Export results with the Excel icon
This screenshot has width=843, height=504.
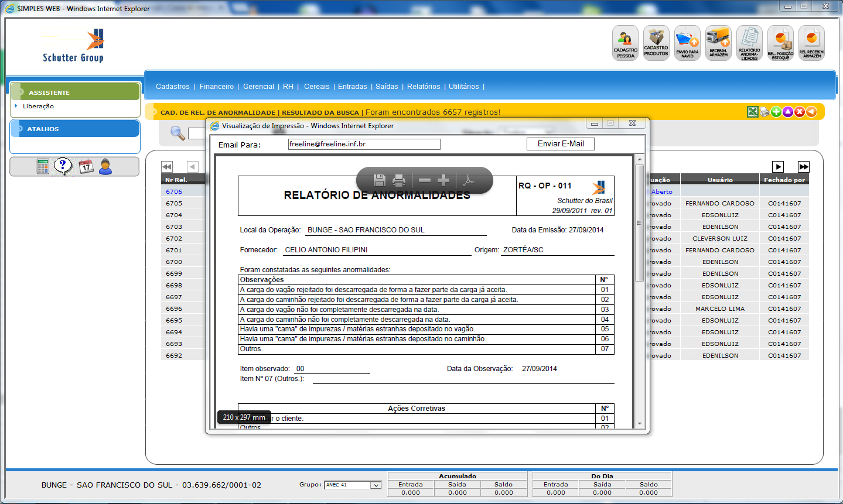pos(753,112)
